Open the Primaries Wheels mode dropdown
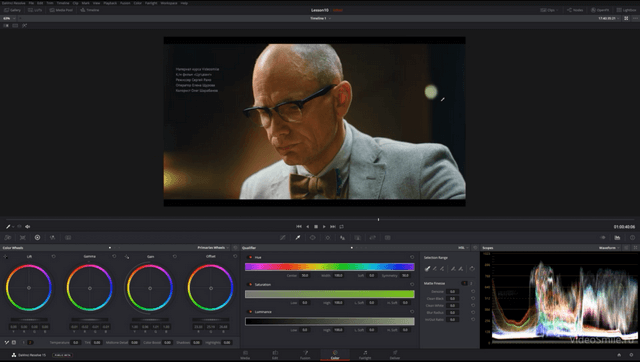 coord(213,248)
